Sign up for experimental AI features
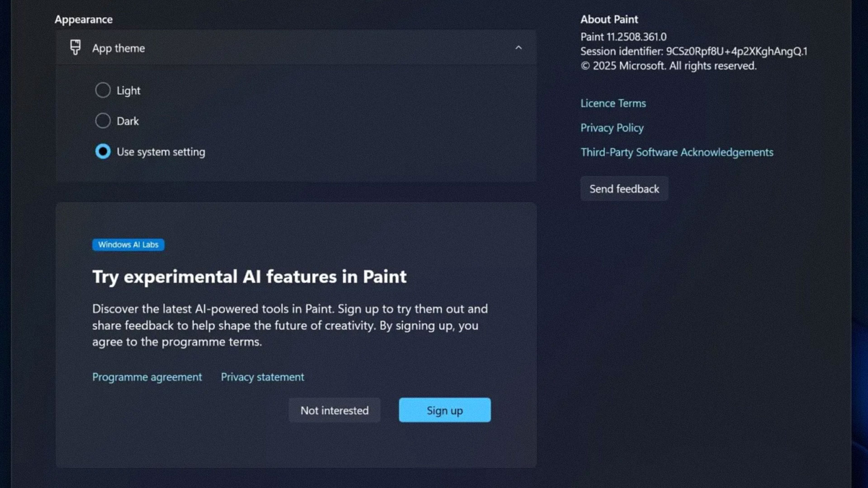This screenshot has width=868, height=488. [445, 410]
